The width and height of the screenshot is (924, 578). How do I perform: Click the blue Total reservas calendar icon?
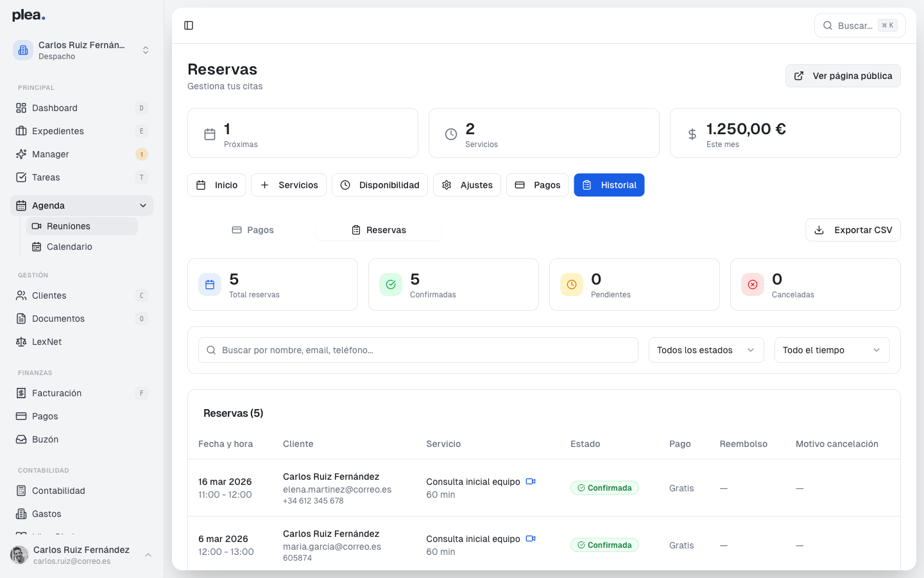coord(210,285)
